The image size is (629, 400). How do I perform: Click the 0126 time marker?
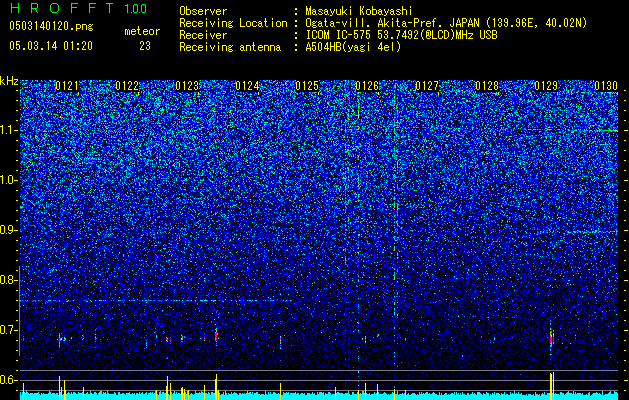(x=367, y=86)
